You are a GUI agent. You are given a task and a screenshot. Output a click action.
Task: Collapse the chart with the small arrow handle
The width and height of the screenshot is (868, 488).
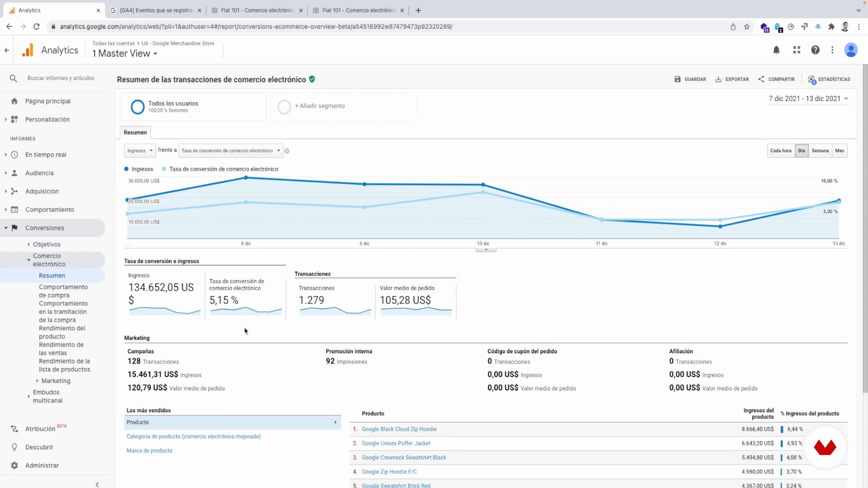pos(486,250)
